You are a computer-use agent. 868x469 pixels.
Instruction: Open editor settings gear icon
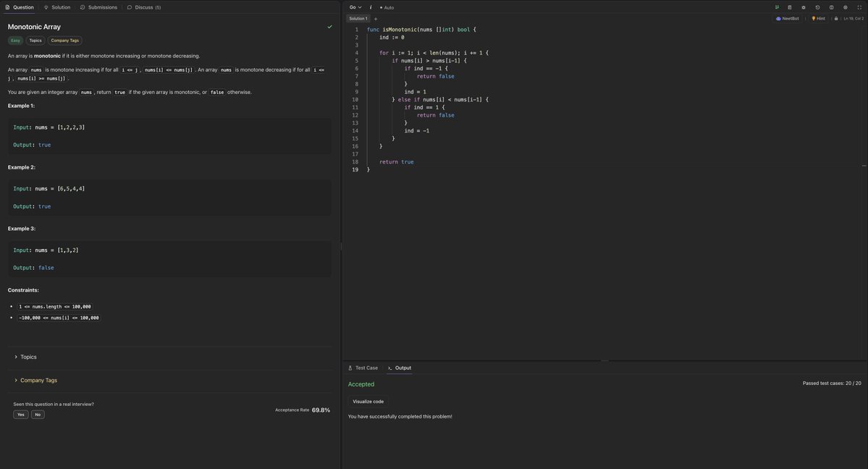pyautogui.click(x=846, y=7)
